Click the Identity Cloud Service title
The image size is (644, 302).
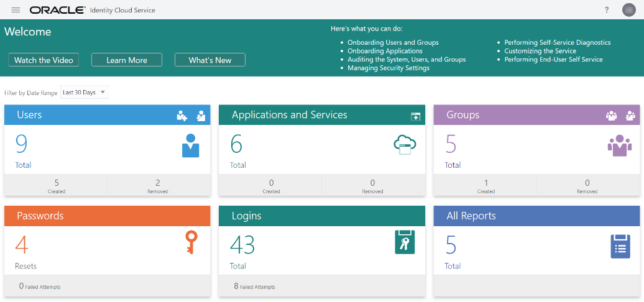(x=122, y=11)
